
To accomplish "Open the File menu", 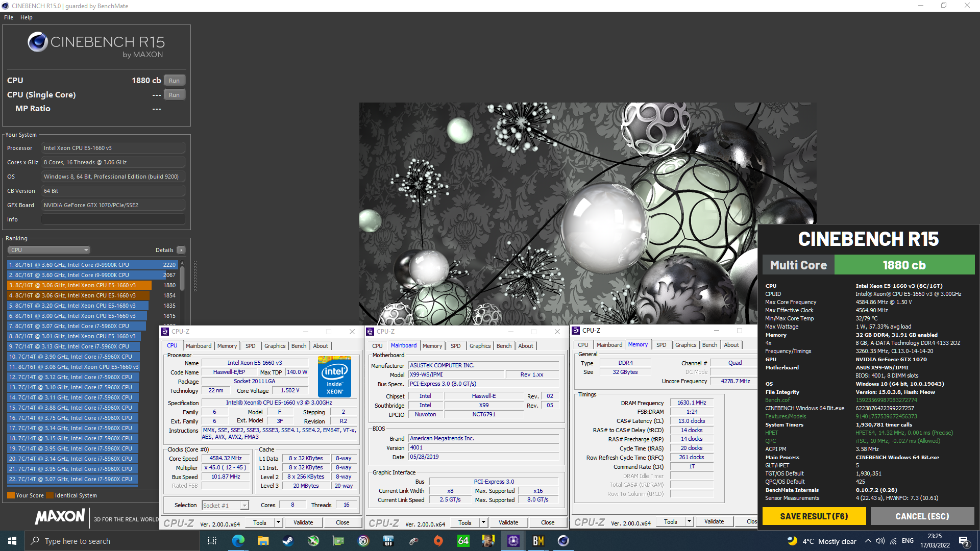I will pos(9,17).
